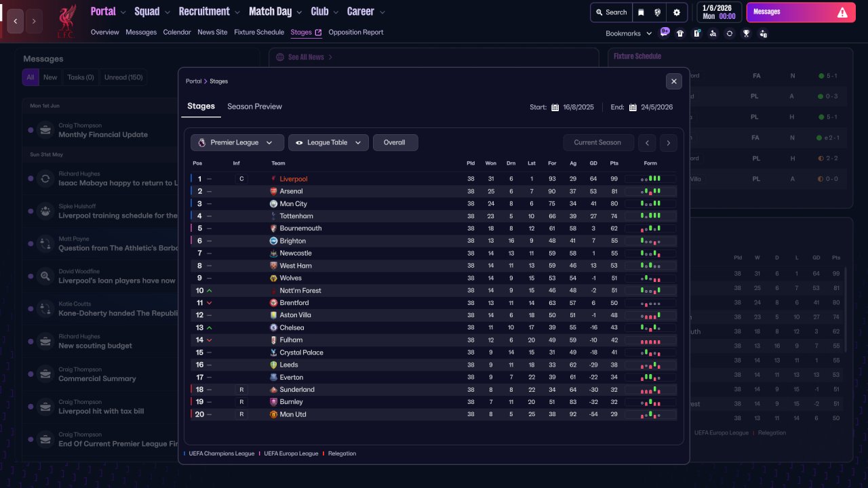This screenshot has width=868, height=488.
Task: Click the bookmark icon beside Search
Action: click(641, 12)
